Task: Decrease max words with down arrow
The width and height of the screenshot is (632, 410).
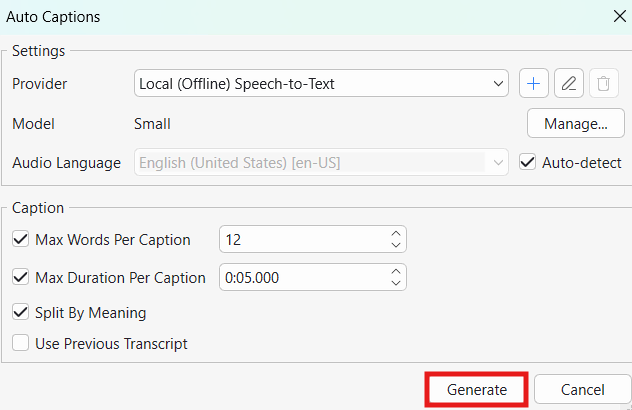Action: 396,245
